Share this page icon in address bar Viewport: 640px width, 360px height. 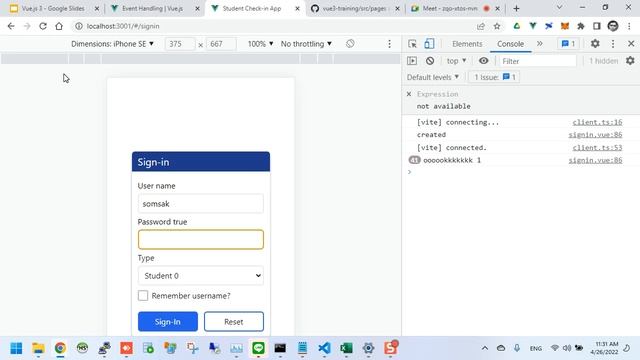[x=480, y=26]
